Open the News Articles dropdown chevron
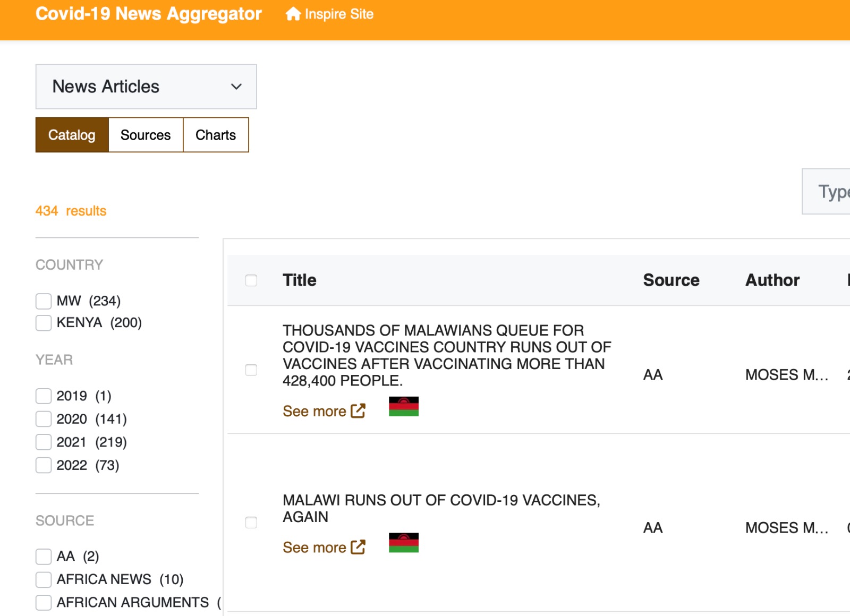 [236, 87]
